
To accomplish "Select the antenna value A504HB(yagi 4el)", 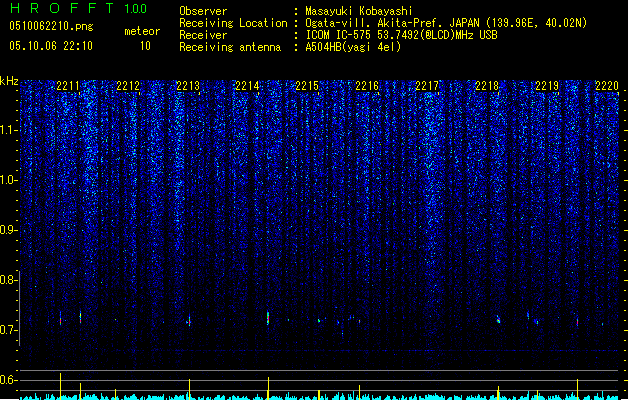I will (353, 47).
